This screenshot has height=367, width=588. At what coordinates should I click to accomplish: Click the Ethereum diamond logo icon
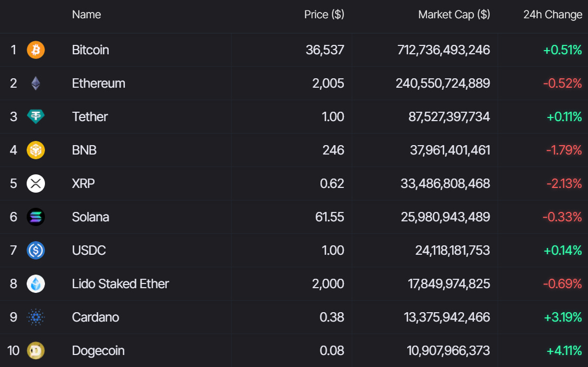[x=36, y=83]
